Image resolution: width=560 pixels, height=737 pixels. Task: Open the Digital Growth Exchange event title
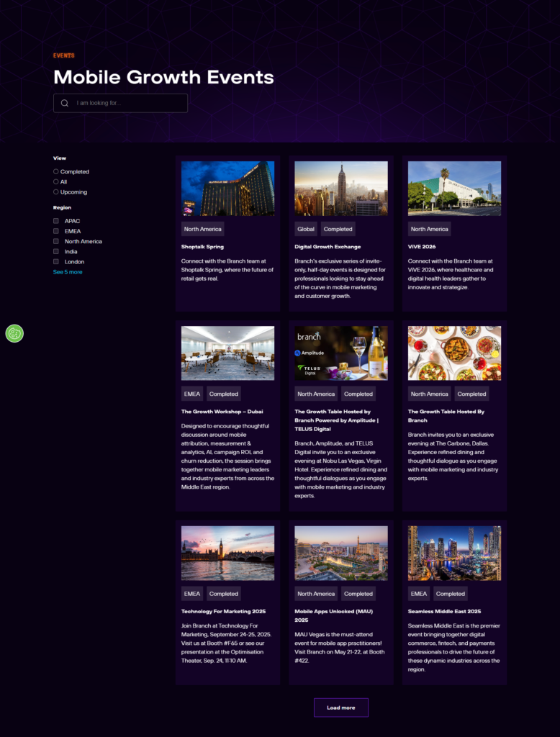point(328,247)
